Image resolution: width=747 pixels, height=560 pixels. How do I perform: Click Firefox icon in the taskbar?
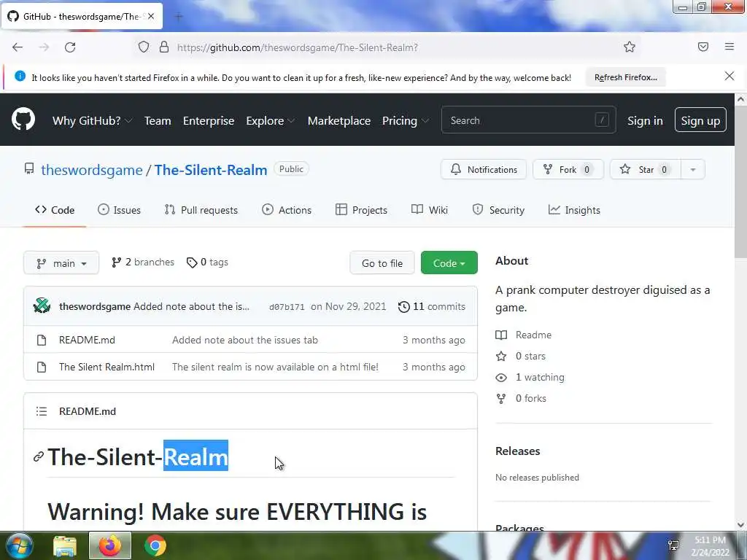pos(110,545)
